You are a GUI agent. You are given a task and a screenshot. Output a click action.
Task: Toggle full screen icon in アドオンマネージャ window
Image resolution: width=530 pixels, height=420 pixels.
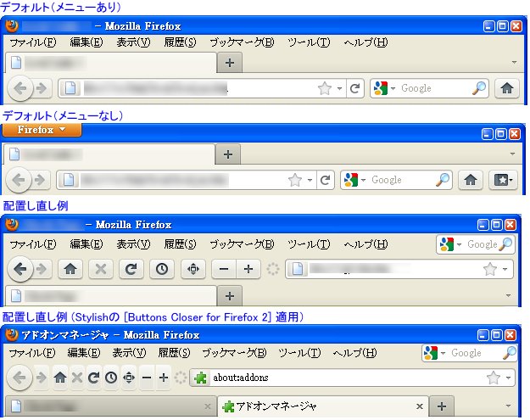[129, 378]
